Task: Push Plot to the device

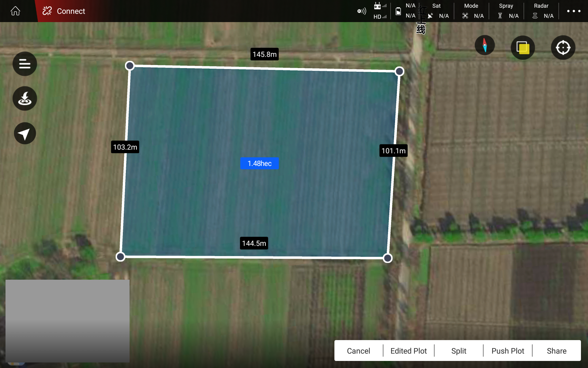Action: coord(507,351)
